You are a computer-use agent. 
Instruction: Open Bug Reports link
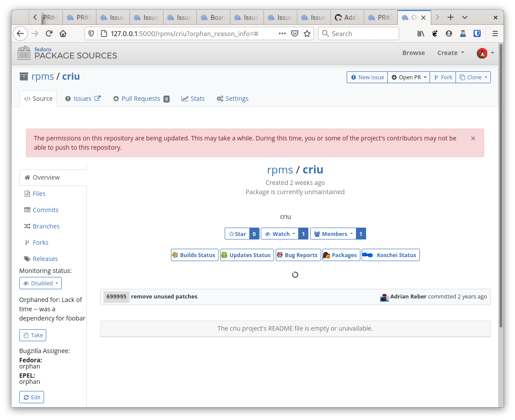[x=298, y=255]
